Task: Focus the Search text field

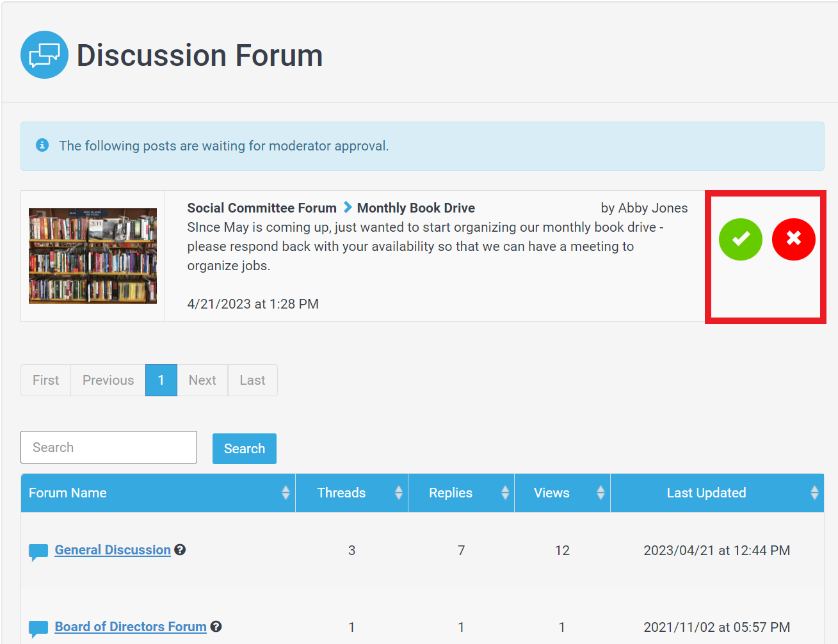Action: [109, 447]
